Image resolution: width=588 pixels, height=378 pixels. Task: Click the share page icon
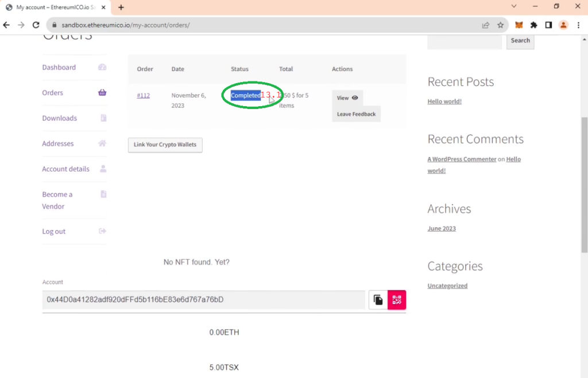click(x=486, y=25)
